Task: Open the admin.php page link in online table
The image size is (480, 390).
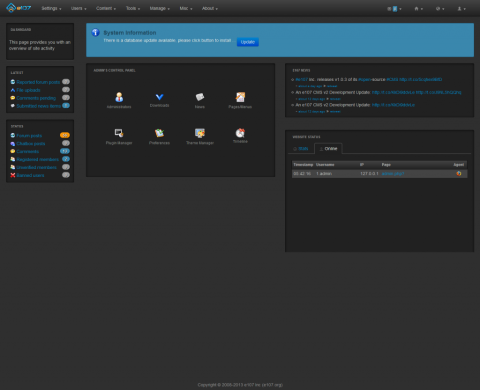Action: coord(393,174)
